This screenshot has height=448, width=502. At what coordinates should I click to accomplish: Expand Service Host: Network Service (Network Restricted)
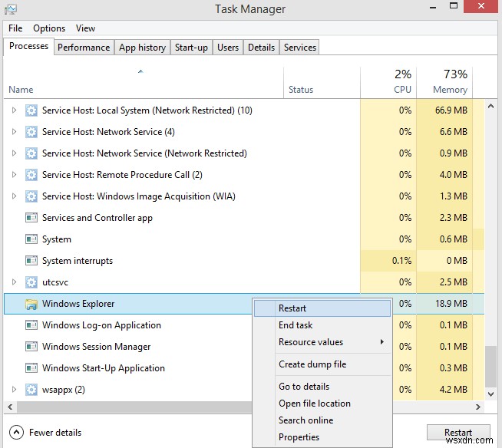[x=14, y=153]
